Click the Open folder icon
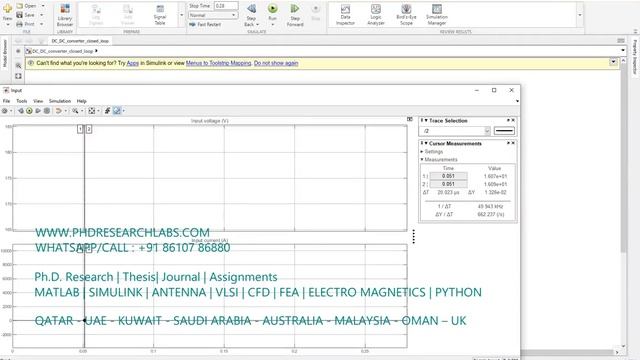Viewport: 640px width, 360px height. (x=20, y=6)
